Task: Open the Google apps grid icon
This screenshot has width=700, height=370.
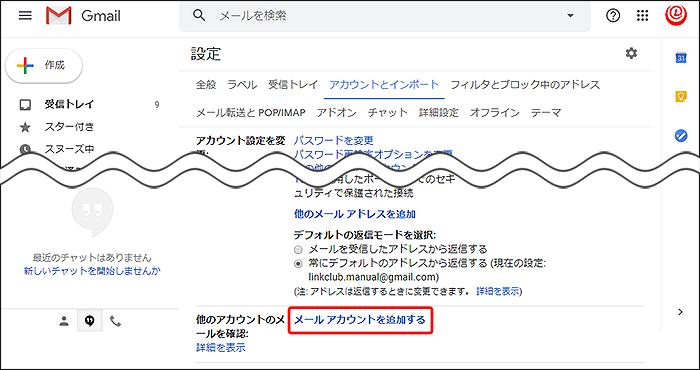Action: point(642,16)
